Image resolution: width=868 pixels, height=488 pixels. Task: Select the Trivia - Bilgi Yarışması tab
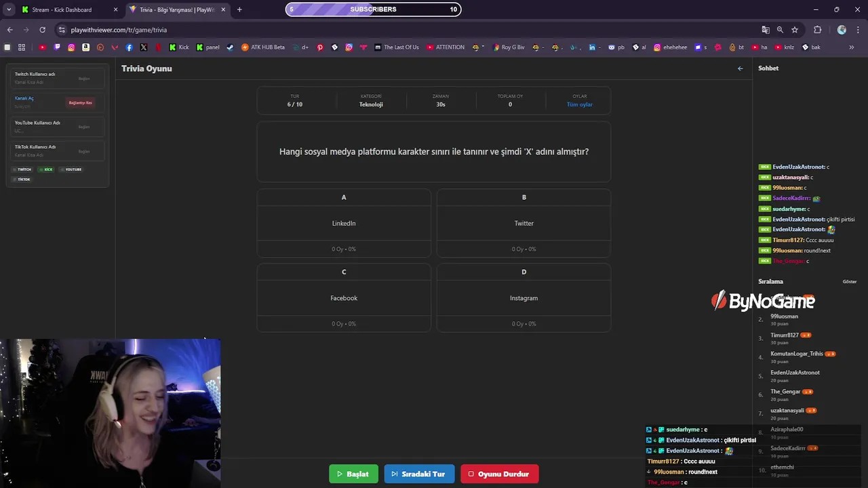[177, 9]
